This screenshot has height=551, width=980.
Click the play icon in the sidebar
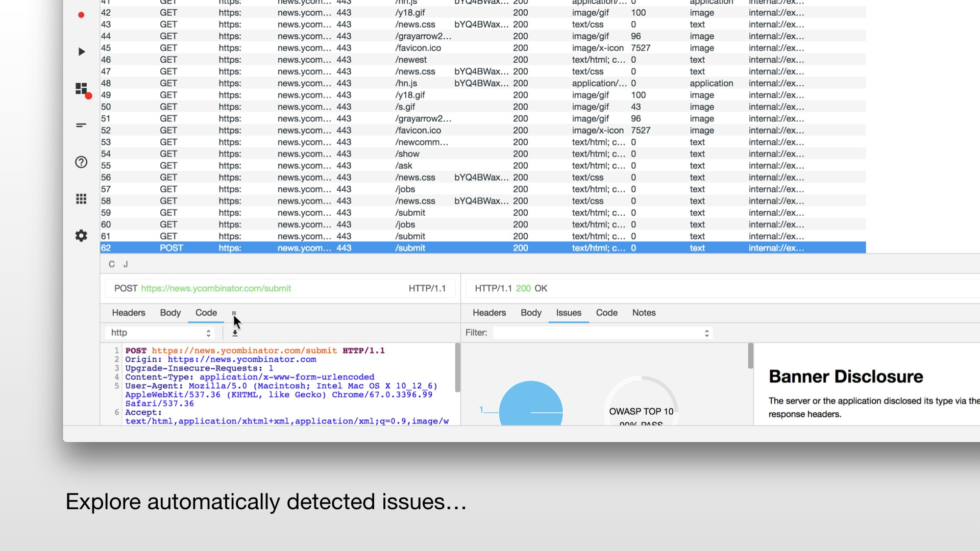(x=81, y=51)
